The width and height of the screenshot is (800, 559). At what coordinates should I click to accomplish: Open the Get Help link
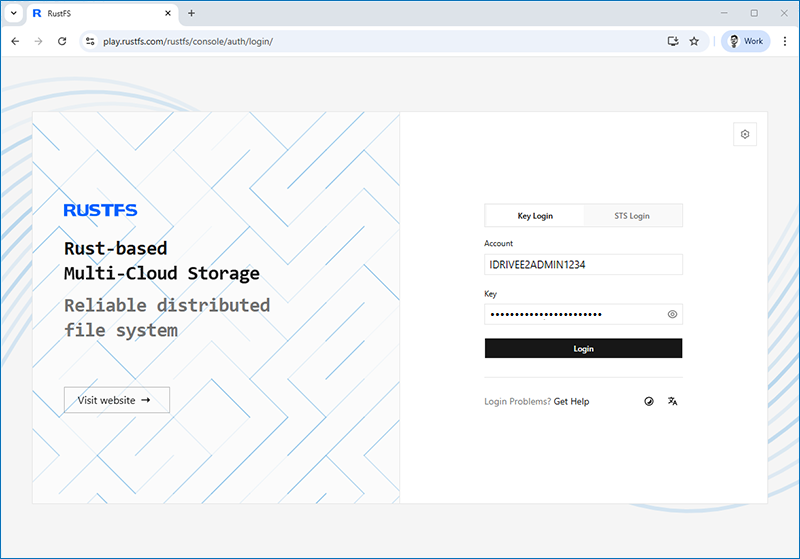[x=571, y=401]
